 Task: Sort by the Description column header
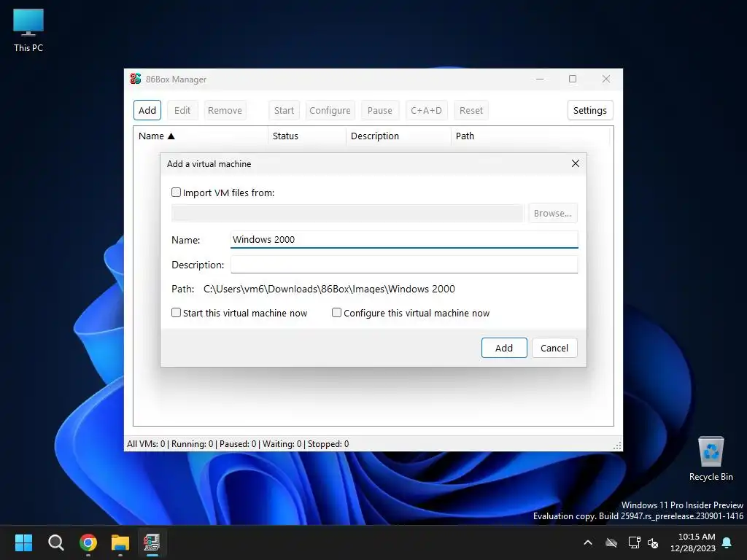pyautogui.click(x=398, y=136)
